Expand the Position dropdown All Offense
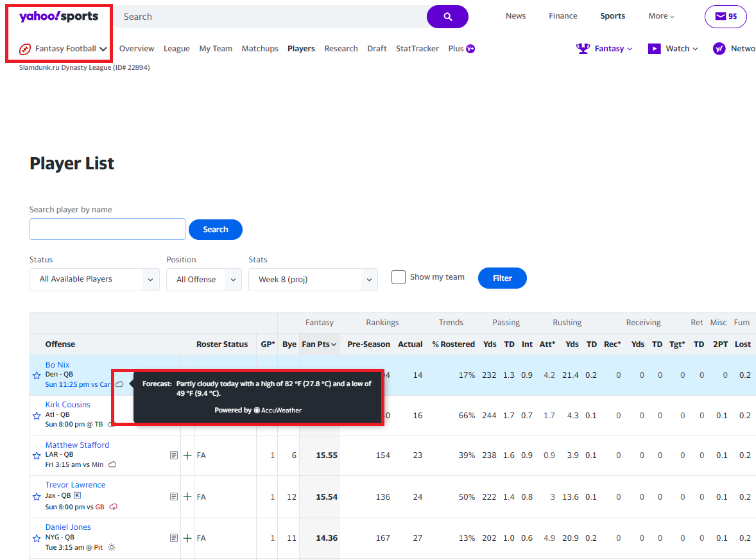This screenshot has width=756, height=560. tap(203, 280)
